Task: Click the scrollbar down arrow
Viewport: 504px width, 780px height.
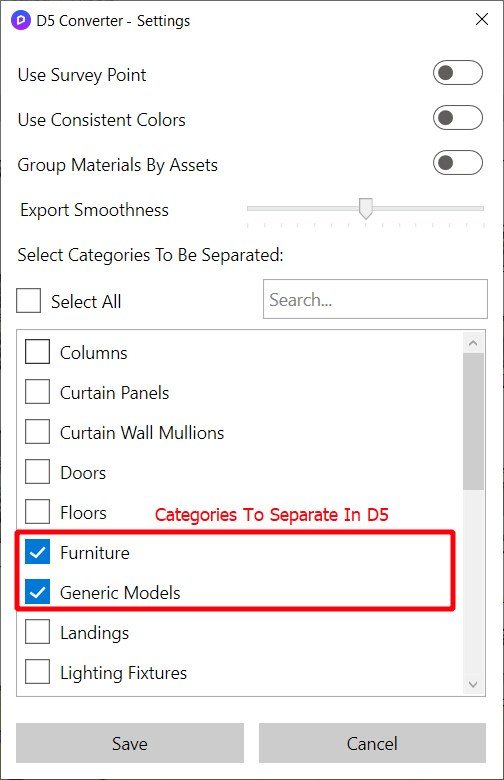Action: (473, 684)
